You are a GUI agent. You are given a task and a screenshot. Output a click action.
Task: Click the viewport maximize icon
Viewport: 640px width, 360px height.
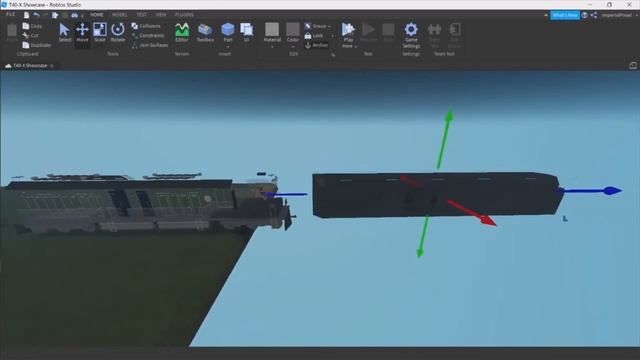tap(633, 65)
